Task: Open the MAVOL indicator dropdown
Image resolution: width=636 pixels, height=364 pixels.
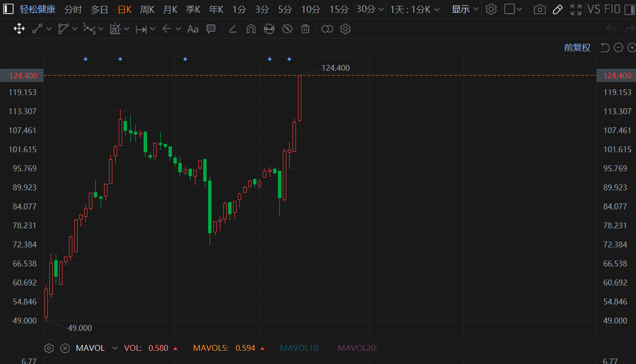Action: [115, 348]
